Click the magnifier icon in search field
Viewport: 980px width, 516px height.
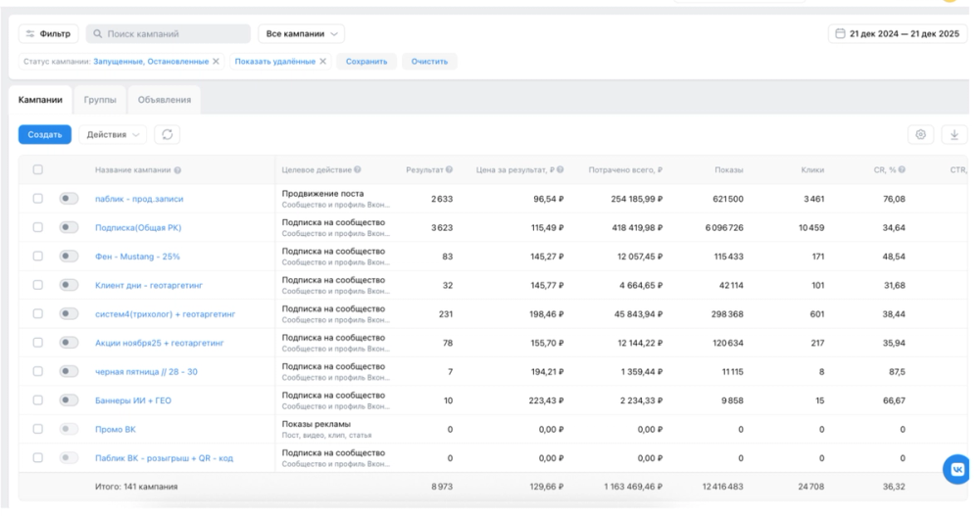(x=97, y=33)
